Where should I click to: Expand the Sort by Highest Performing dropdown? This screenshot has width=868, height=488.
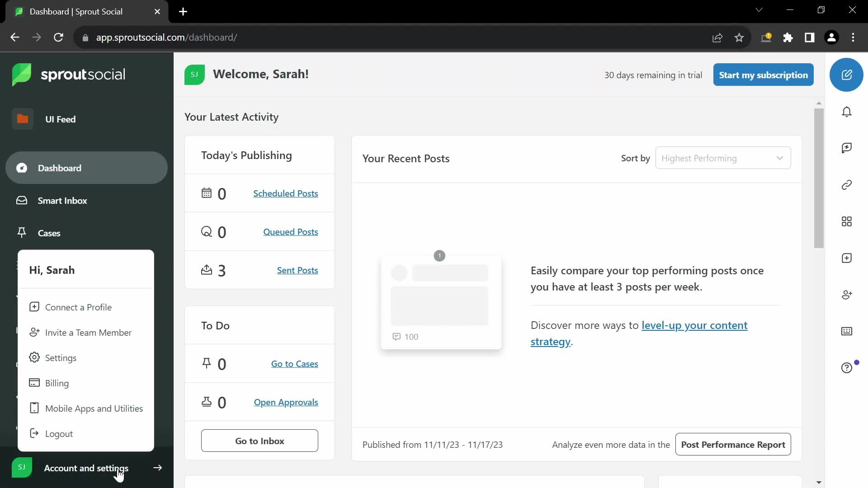pyautogui.click(x=722, y=157)
